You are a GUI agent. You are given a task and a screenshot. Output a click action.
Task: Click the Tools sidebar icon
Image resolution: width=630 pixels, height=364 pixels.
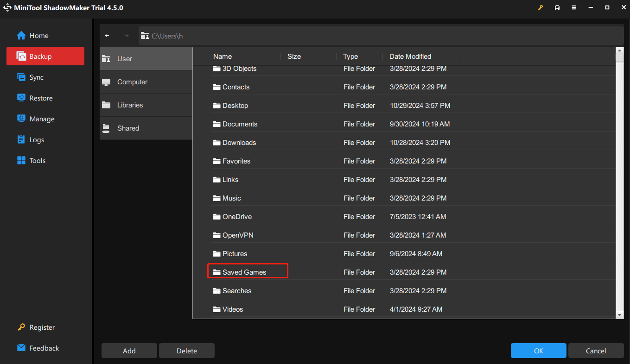click(x=21, y=161)
